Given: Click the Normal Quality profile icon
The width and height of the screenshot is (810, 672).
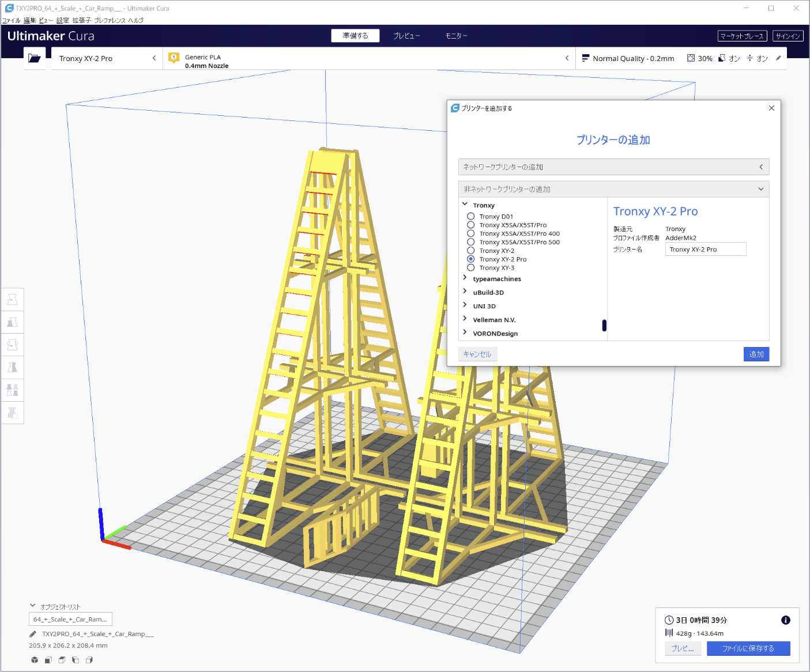Looking at the screenshot, I should click(586, 58).
